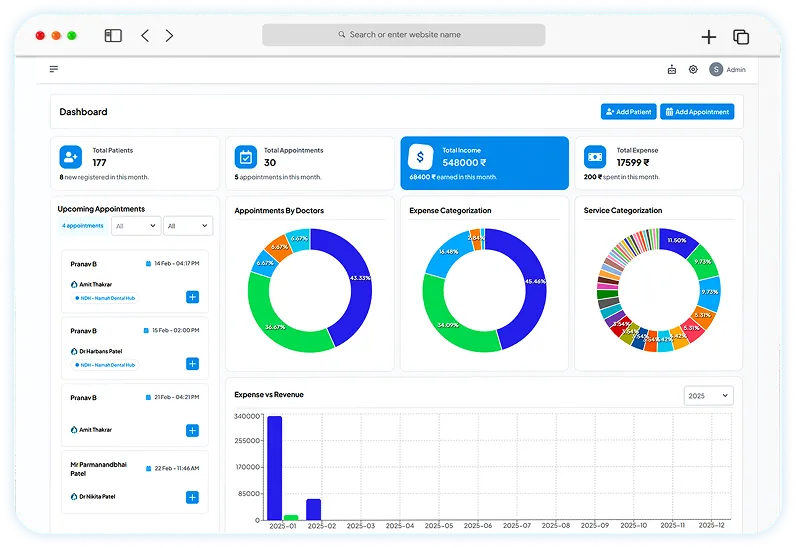This screenshot has height=548, width=796.
Task: Click the Total Expense amount 17599
Action: 633,163
